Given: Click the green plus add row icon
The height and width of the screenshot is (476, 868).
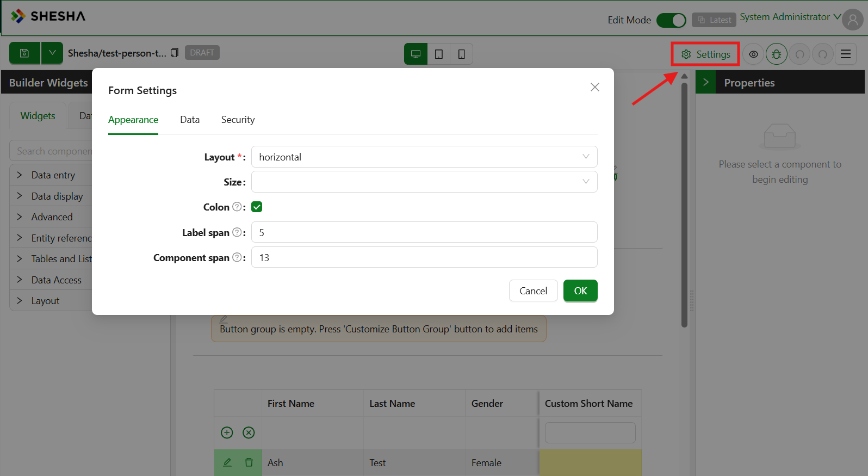Looking at the screenshot, I should [x=227, y=432].
